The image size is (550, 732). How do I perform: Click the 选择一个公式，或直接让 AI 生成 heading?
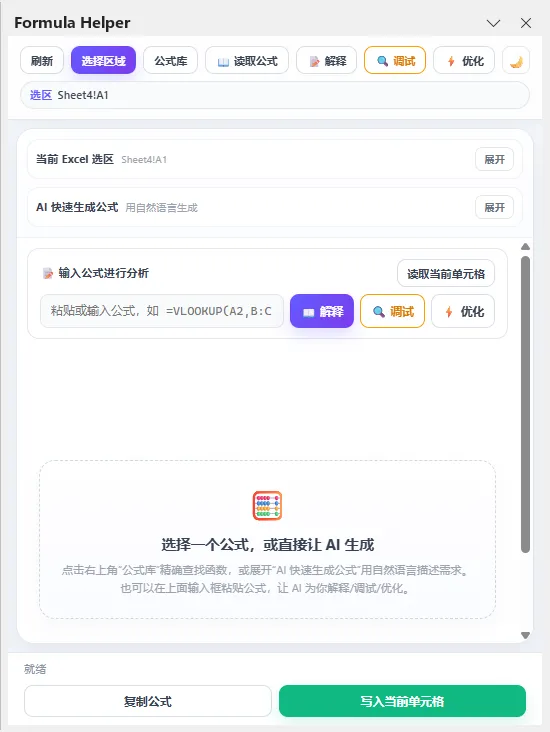click(x=268, y=545)
